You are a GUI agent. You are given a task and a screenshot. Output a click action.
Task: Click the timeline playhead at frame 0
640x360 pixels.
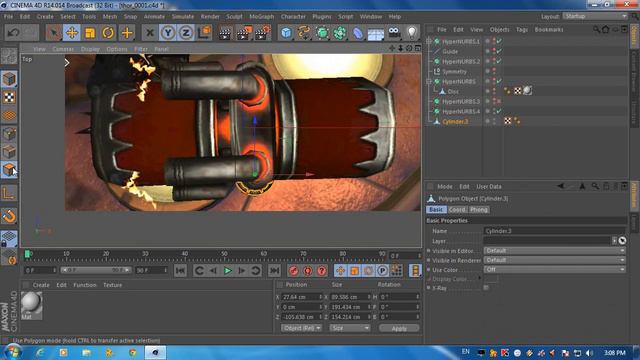pyautogui.click(x=27, y=254)
